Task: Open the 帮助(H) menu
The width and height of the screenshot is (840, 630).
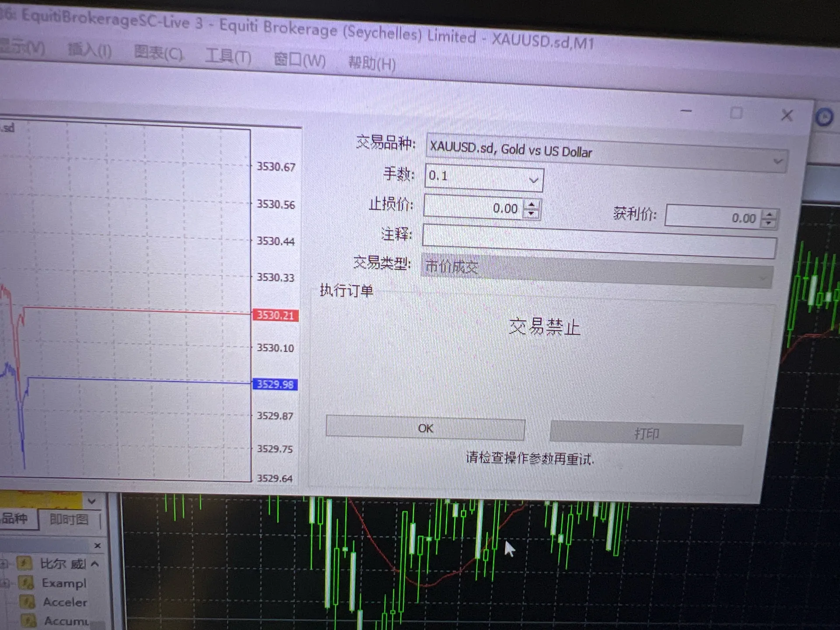Action: [372, 63]
